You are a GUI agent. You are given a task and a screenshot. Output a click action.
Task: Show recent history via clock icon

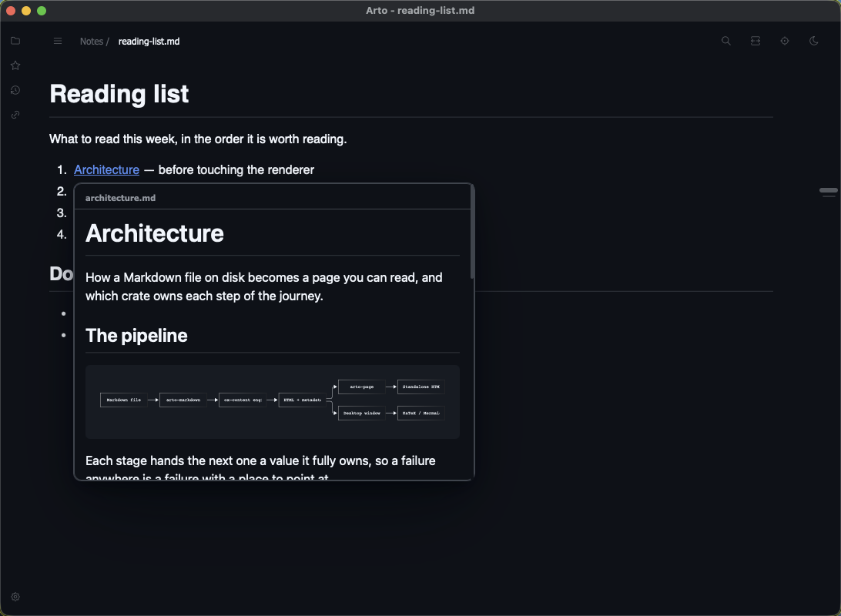click(15, 90)
